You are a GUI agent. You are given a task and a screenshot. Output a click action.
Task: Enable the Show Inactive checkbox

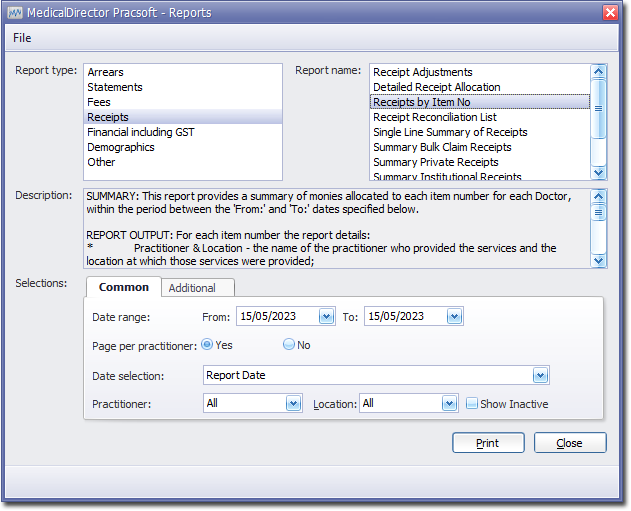[x=472, y=404]
